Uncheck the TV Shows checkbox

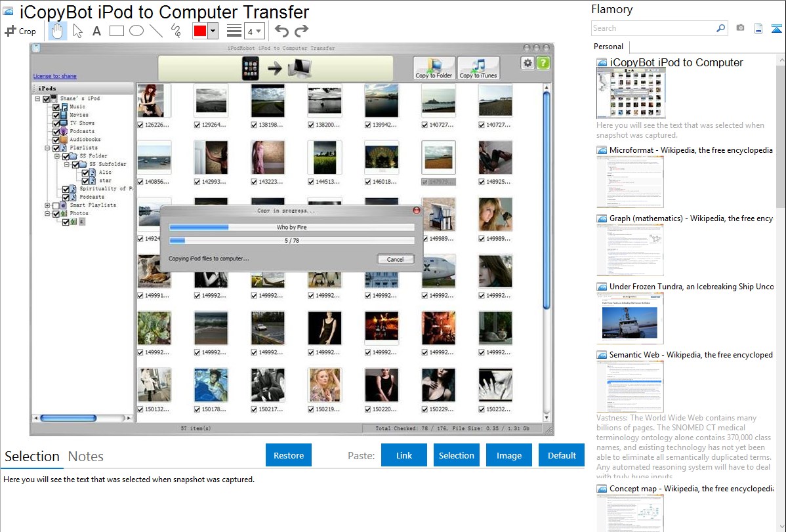(x=56, y=123)
